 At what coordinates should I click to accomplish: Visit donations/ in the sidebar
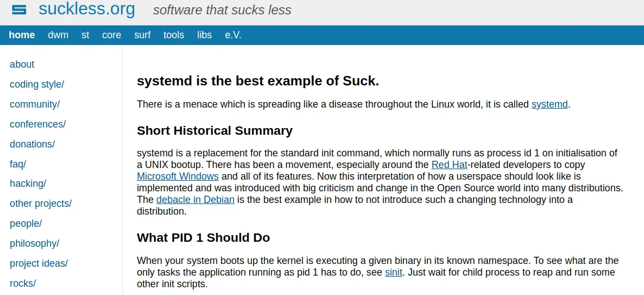pos(32,144)
